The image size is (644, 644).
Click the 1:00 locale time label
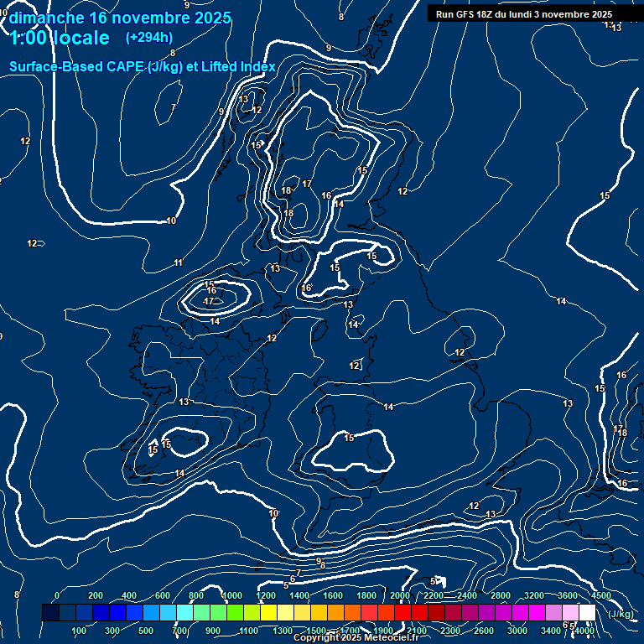click(x=60, y=39)
